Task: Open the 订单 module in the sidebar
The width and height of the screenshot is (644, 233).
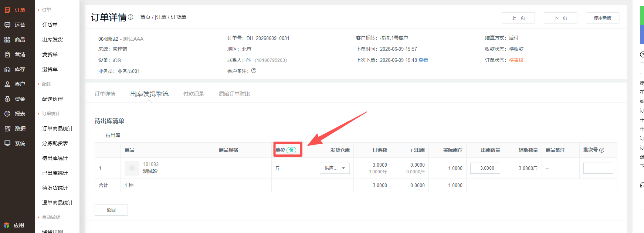Action: point(15,10)
